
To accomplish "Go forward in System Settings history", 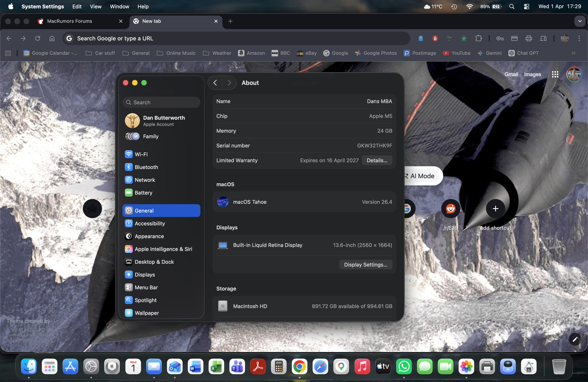I will pos(229,83).
